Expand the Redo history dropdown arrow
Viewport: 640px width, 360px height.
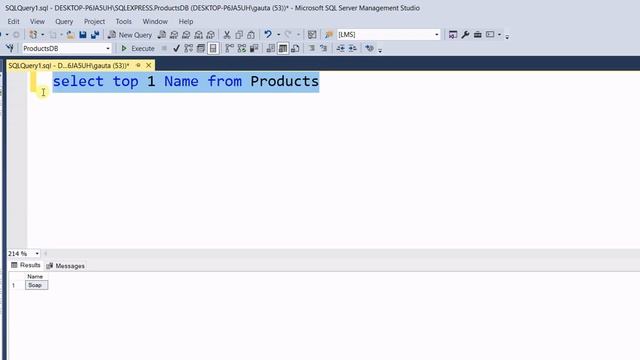[x=298, y=35]
